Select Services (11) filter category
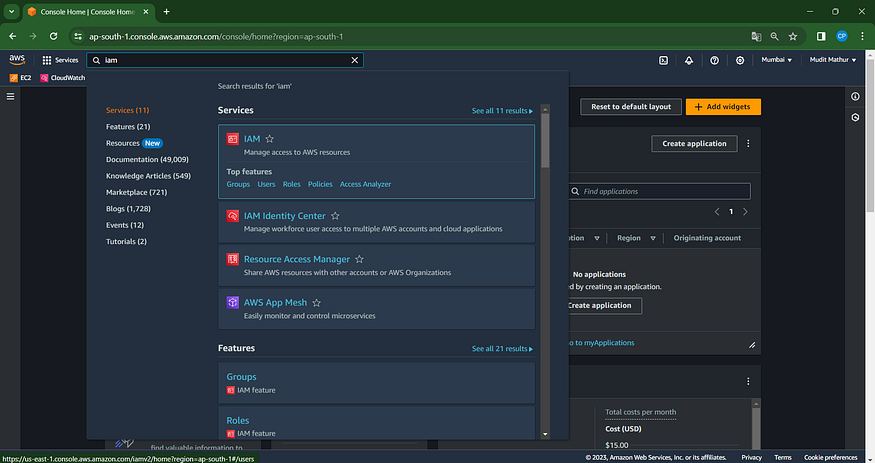Image resolution: width=875 pixels, height=463 pixels. [x=127, y=110]
